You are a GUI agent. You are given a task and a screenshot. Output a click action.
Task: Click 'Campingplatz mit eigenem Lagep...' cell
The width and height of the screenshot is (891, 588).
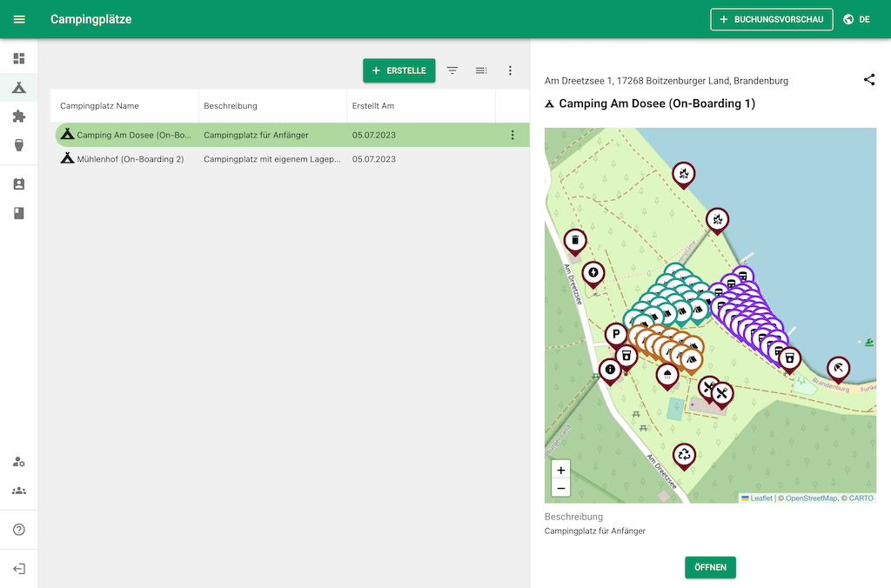point(272,159)
